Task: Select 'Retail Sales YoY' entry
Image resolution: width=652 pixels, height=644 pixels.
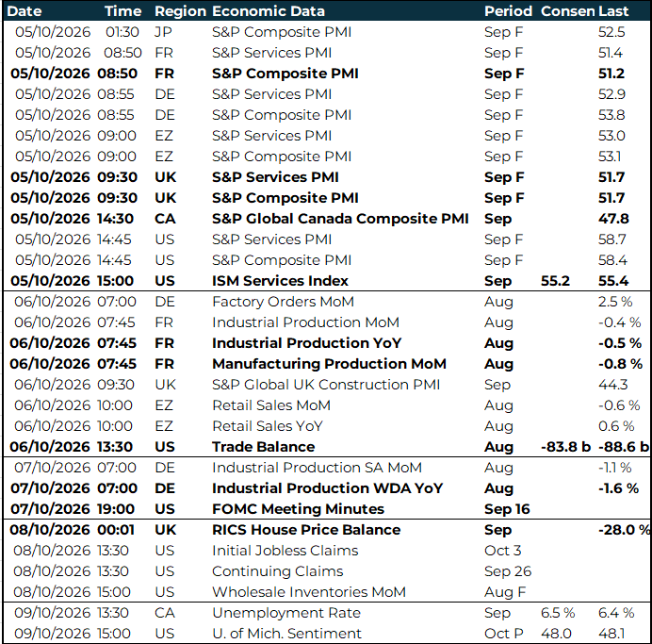Action: (x=267, y=426)
